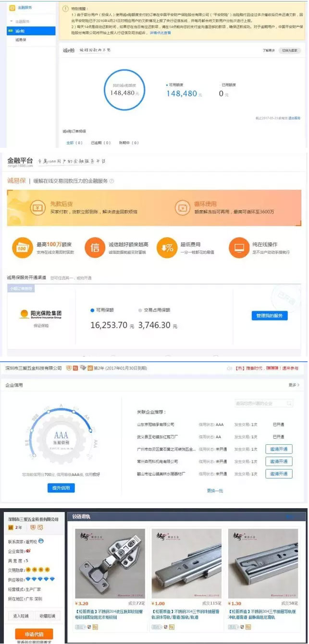The image size is (309, 644).
Task: Click the orange warning icon beside 特别提醒
Action: (x=66, y=8)
